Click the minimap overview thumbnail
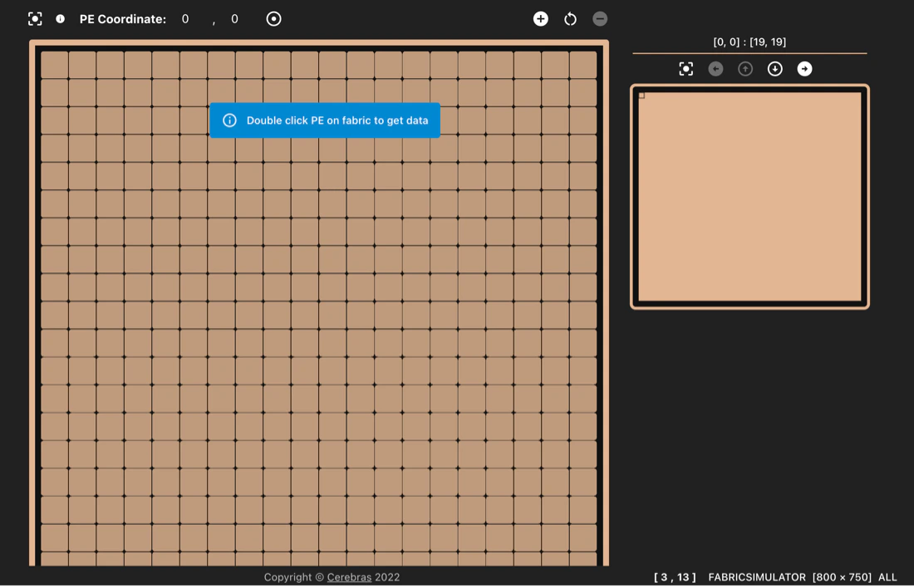This screenshot has height=588, width=914. pyautogui.click(x=749, y=196)
